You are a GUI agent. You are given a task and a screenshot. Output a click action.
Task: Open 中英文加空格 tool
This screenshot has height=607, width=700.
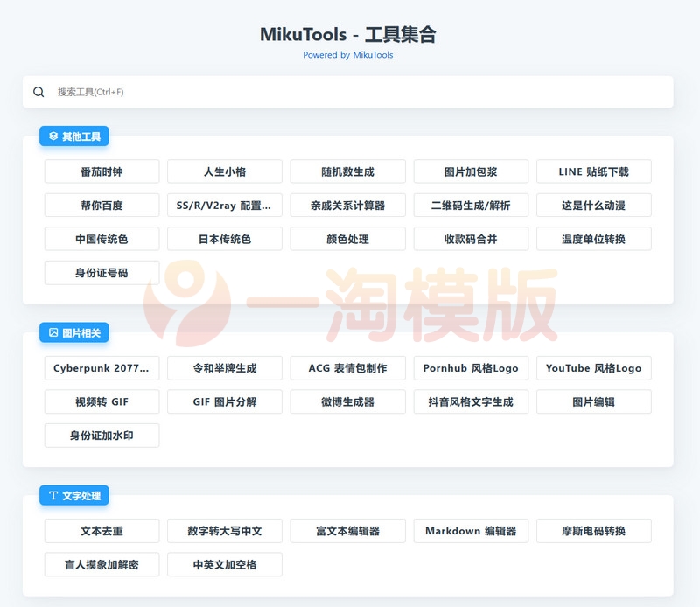(x=225, y=565)
